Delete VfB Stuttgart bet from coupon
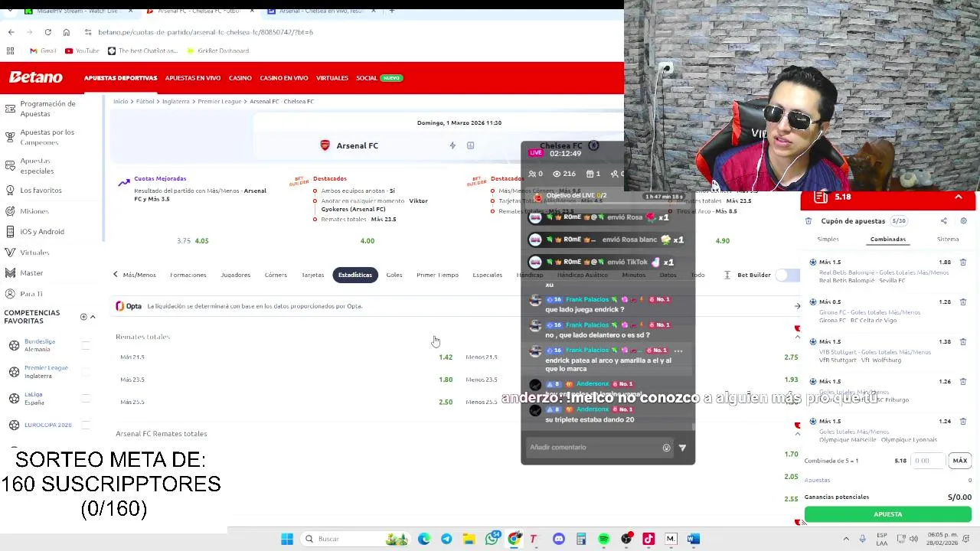980x551 pixels. 963,342
